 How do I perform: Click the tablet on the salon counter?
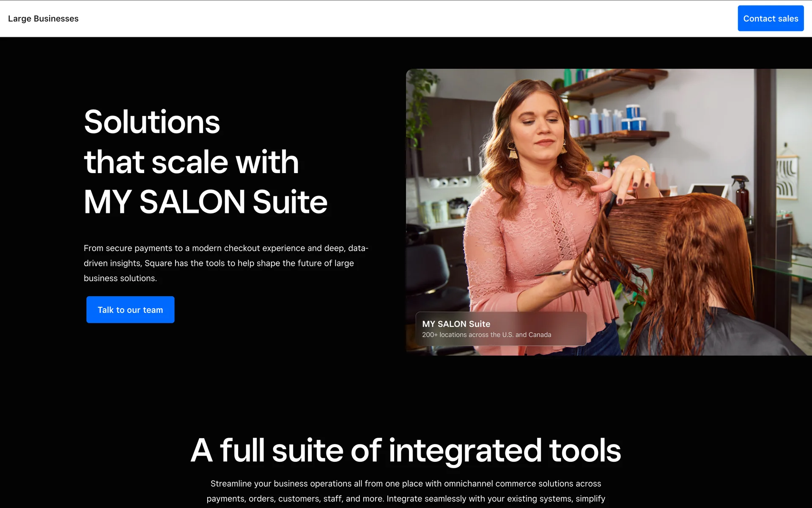pyautogui.click(x=708, y=190)
